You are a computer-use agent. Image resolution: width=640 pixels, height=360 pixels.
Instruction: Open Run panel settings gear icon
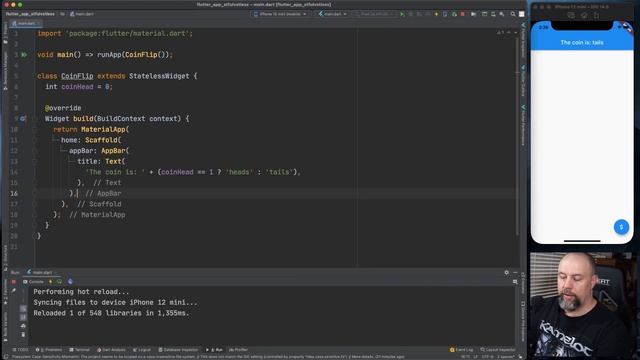click(x=507, y=272)
